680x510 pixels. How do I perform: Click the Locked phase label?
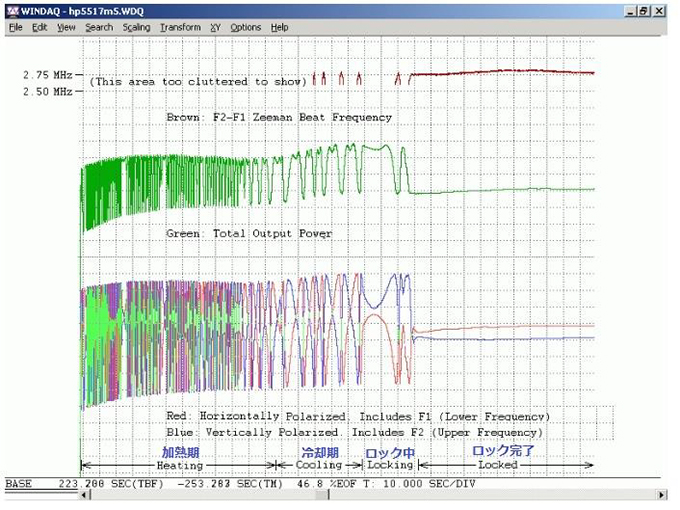pos(498,465)
